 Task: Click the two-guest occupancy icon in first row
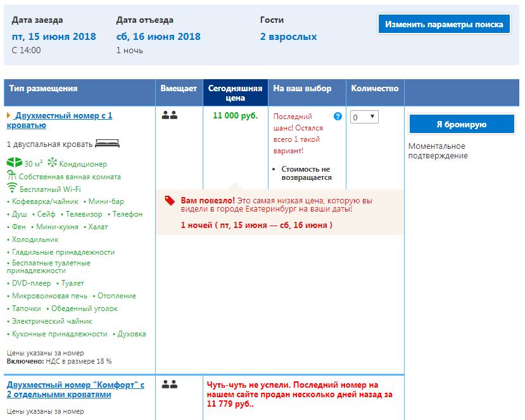pos(169,116)
